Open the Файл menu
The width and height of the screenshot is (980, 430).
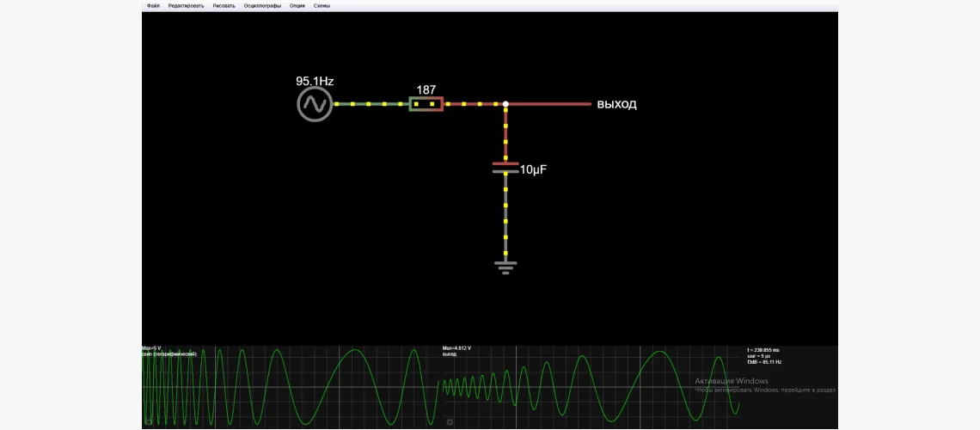pos(153,5)
